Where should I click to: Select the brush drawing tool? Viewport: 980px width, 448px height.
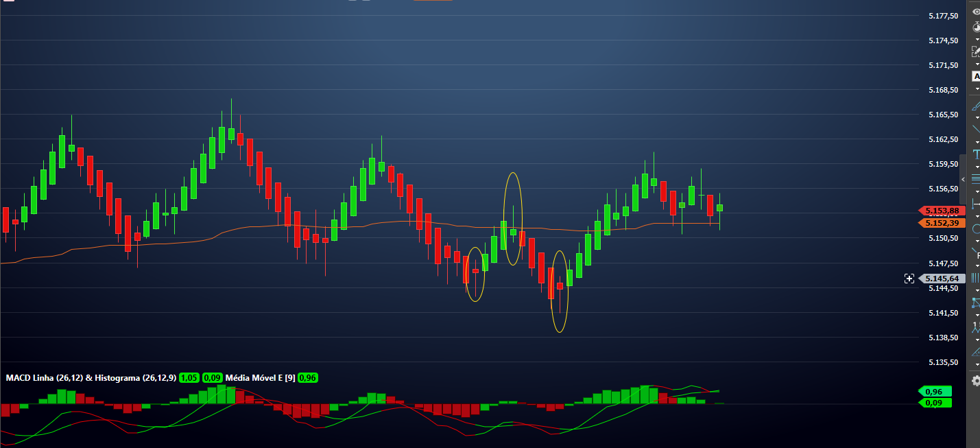coord(975,106)
